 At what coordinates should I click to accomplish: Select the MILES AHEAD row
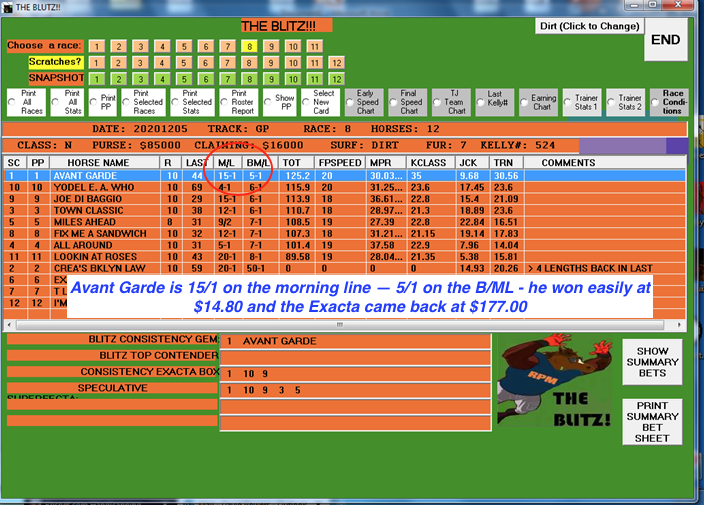(x=345, y=222)
